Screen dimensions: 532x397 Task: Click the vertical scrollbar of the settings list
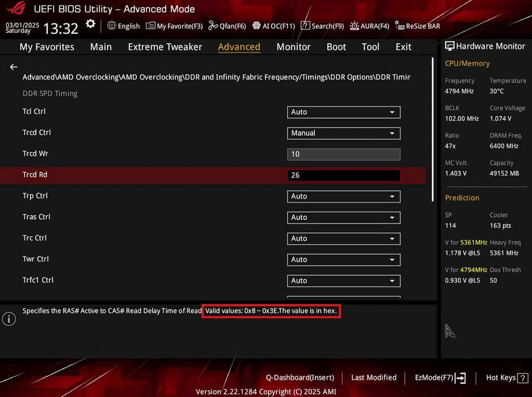[433, 129]
